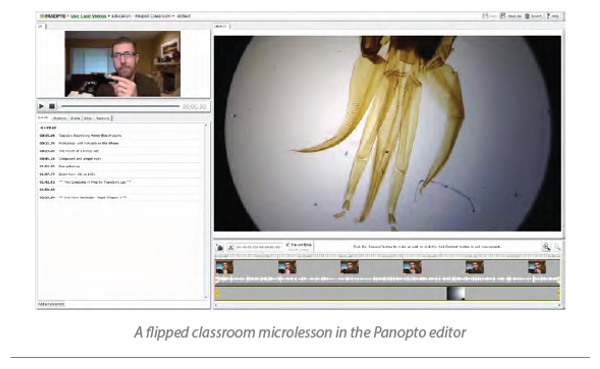Open the 'Use Case Videos' breadcrumb link
This screenshot has width=600, height=369.
[x=88, y=16]
